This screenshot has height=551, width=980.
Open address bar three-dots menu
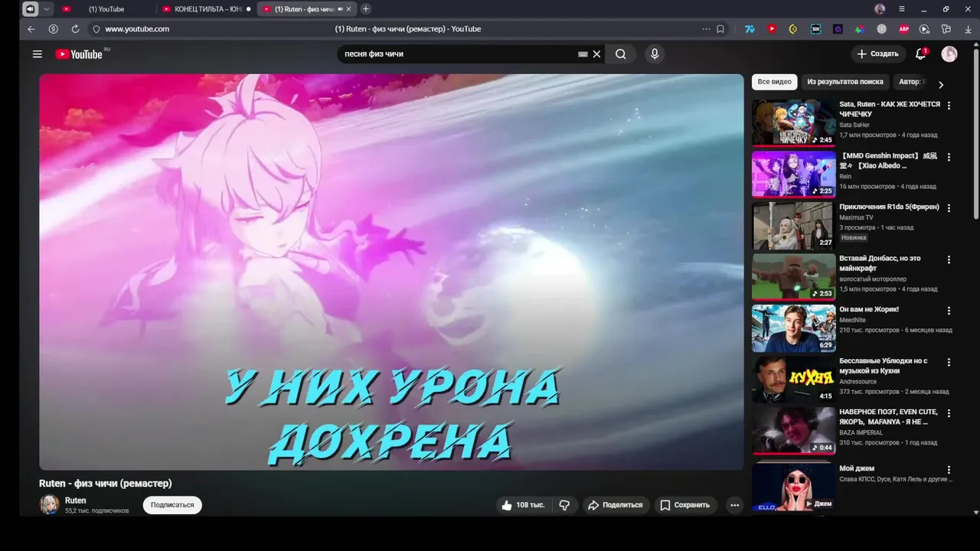[x=706, y=29]
